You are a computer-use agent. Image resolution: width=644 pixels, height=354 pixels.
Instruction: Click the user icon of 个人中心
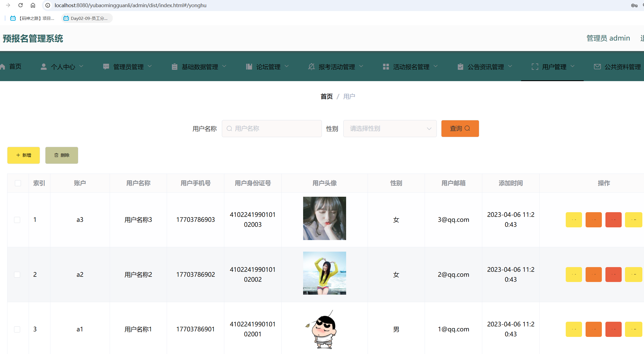(x=44, y=66)
